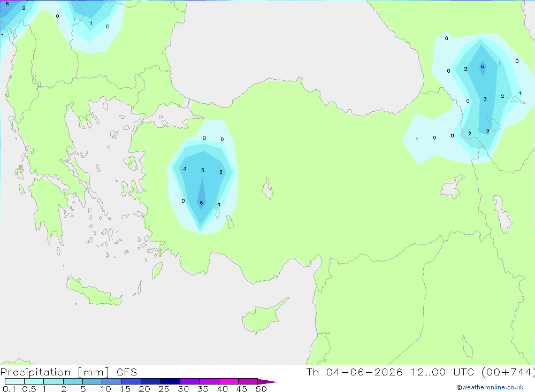The width and height of the screenshot is (535, 392).
Task: Click the legend value '30'
Action: tap(184, 389)
